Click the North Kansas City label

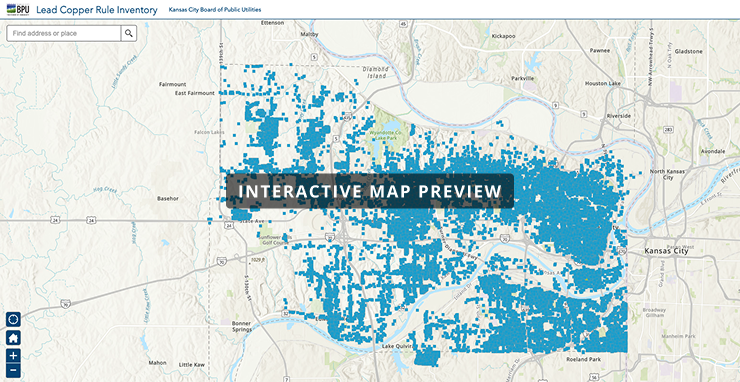pyautogui.click(x=668, y=175)
